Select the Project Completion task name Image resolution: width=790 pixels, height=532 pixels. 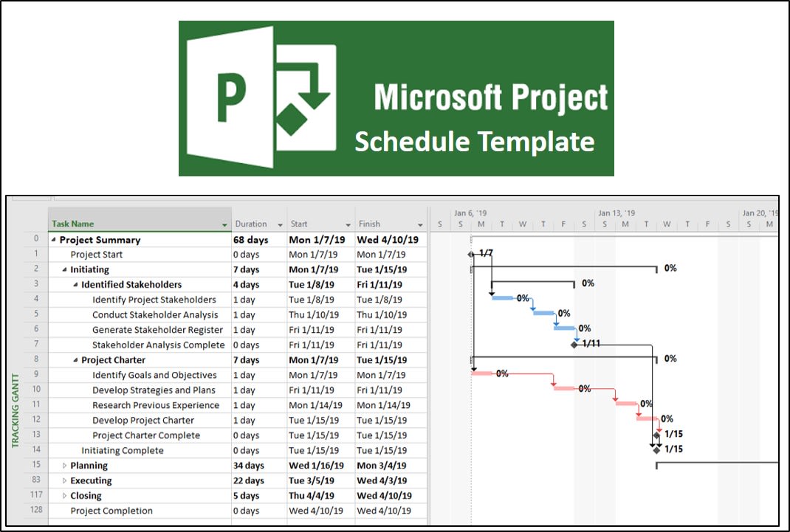tap(111, 511)
